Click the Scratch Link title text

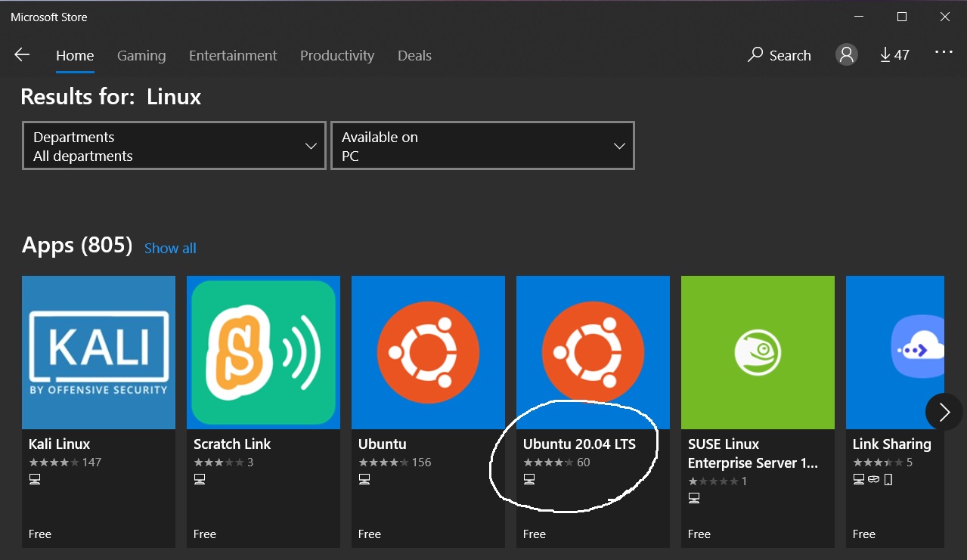coord(232,444)
